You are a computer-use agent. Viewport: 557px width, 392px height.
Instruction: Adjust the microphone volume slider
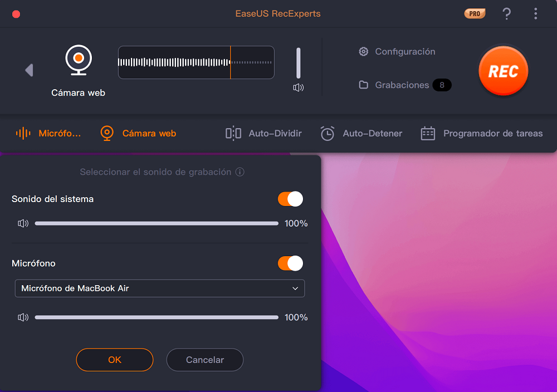pos(157,317)
